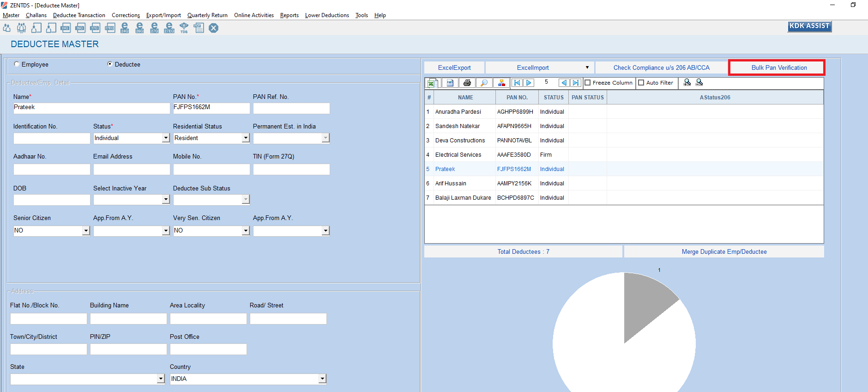Open App.From A.Y. dropdown beside Senior Citizen
Viewport: 868px width, 392px height.
point(166,231)
